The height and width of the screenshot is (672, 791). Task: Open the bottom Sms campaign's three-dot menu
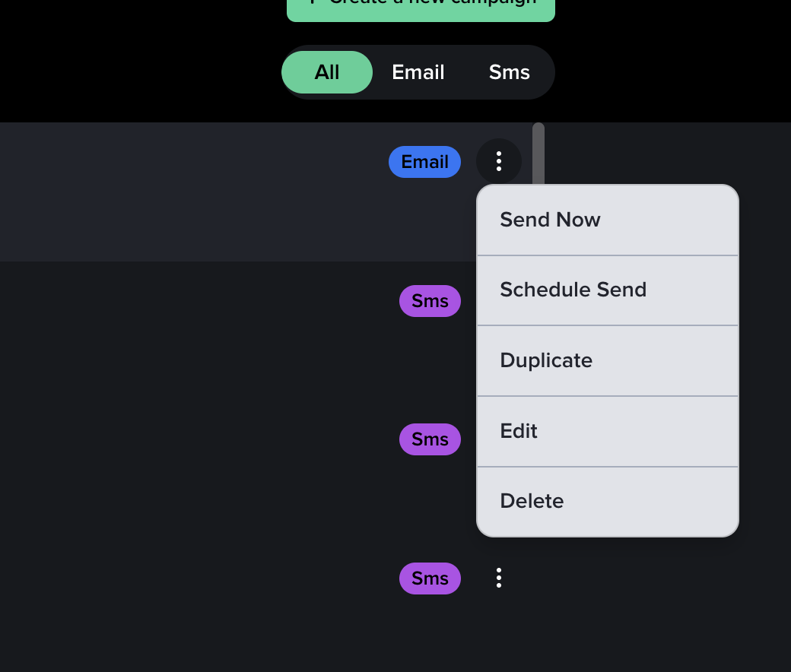pos(499,578)
